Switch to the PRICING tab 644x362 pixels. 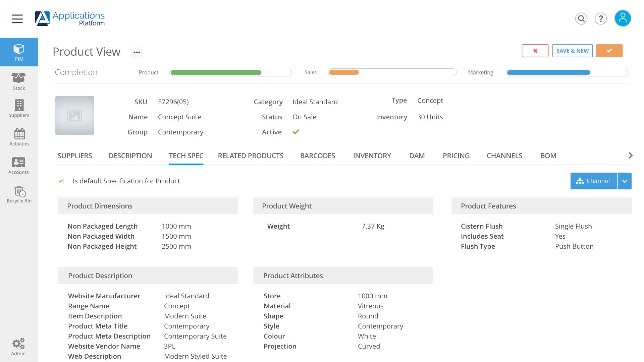tap(456, 156)
